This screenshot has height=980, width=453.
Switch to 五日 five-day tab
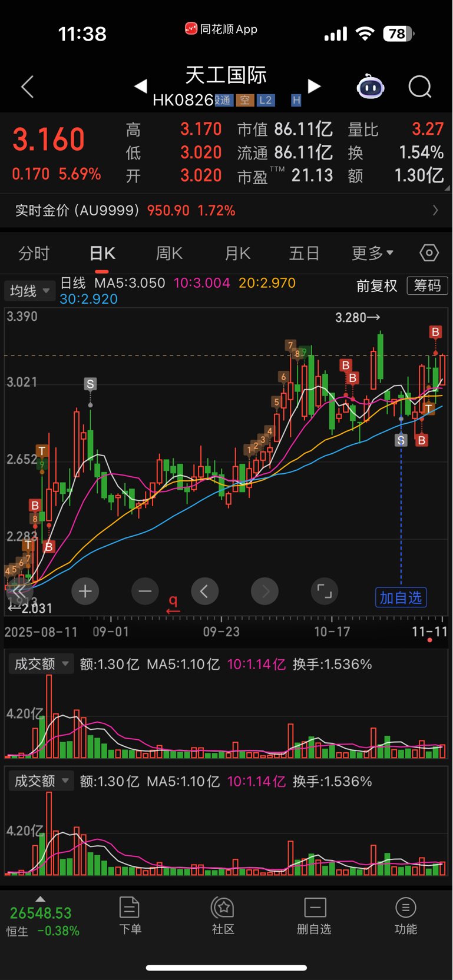tap(305, 254)
